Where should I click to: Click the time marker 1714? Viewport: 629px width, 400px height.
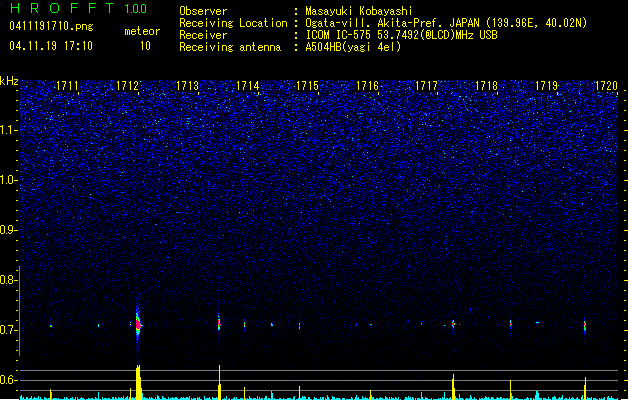[248, 85]
